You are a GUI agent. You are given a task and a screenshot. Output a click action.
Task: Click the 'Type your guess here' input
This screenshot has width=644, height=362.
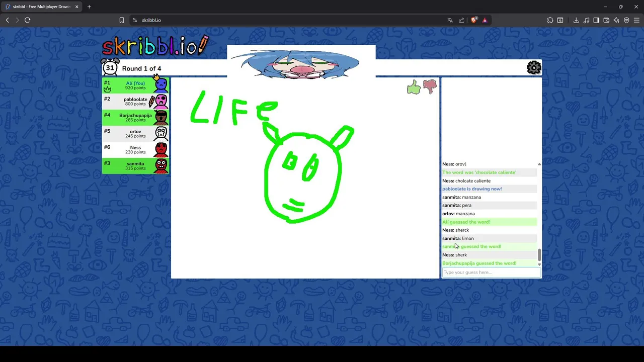[491, 273]
